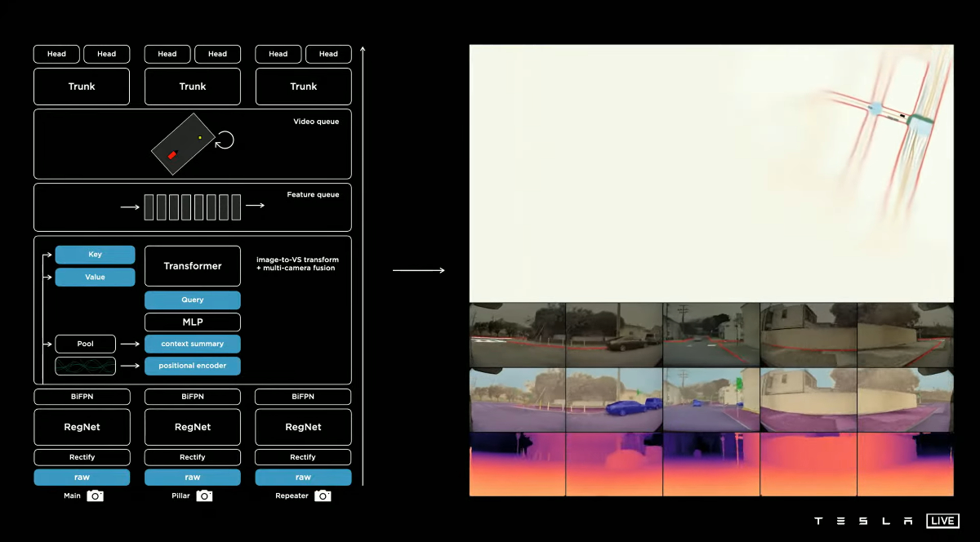980x542 pixels.
Task: Click the waveform box beside positional encoder
Action: click(85, 366)
